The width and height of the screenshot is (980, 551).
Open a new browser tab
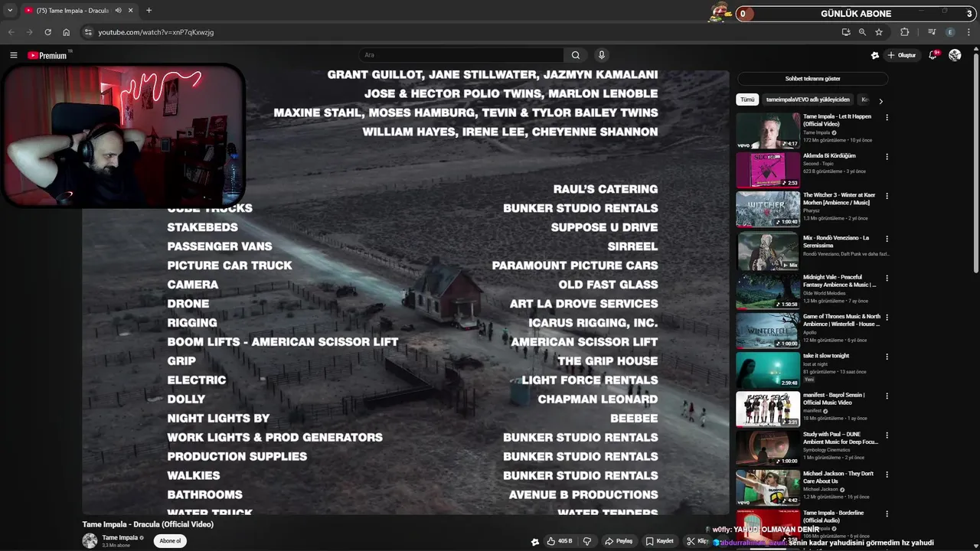(x=149, y=11)
